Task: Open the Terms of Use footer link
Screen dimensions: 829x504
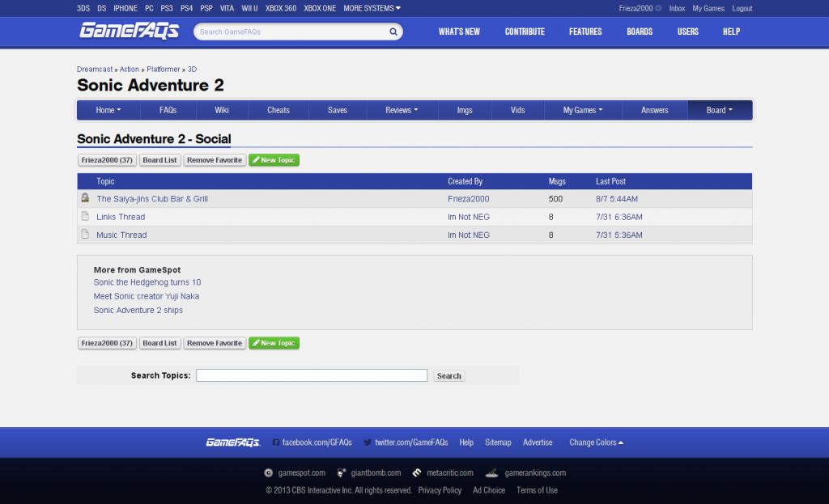Action: coord(538,490)
